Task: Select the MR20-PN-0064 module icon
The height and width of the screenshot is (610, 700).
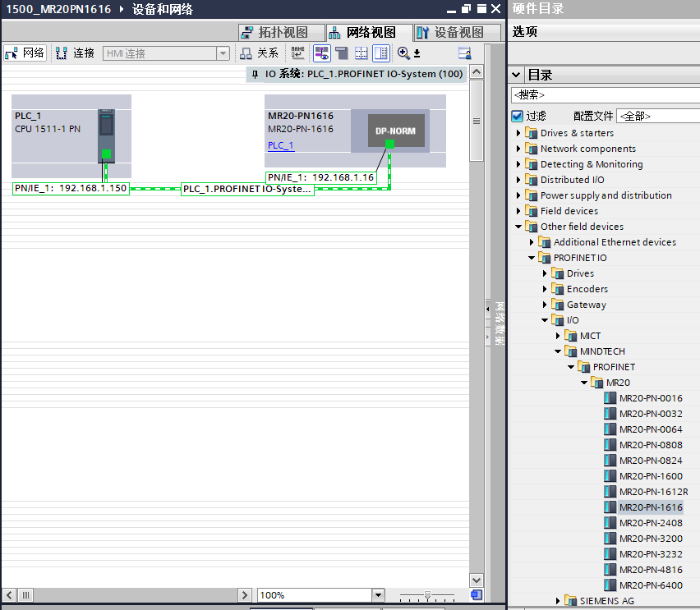Action: 610,429
